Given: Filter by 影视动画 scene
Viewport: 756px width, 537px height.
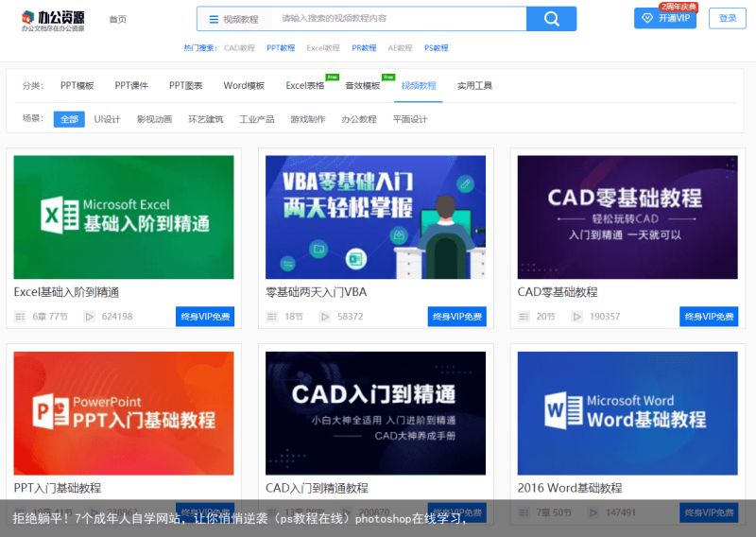Looking at the screenshot, I should coord(154,119).
